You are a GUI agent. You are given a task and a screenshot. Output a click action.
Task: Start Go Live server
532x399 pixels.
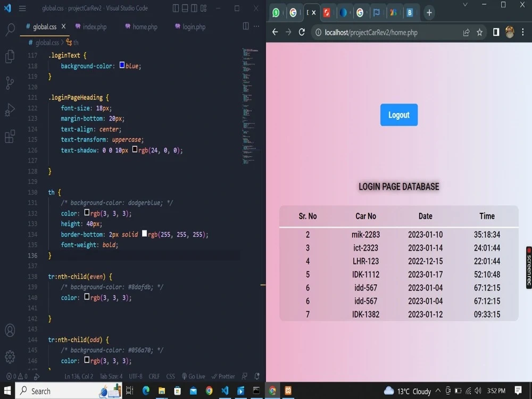(194, 376)
